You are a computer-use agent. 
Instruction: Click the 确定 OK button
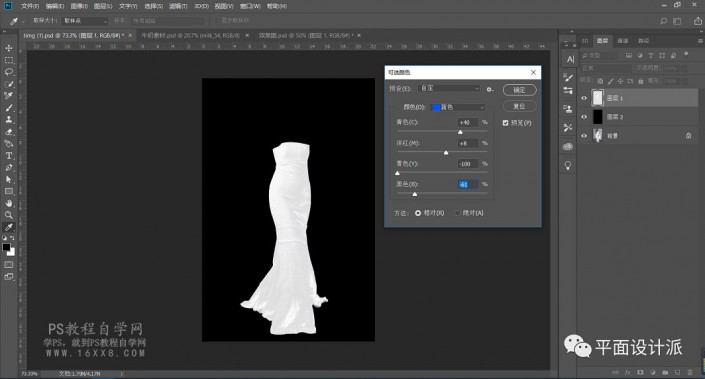[x=519, y=90]
